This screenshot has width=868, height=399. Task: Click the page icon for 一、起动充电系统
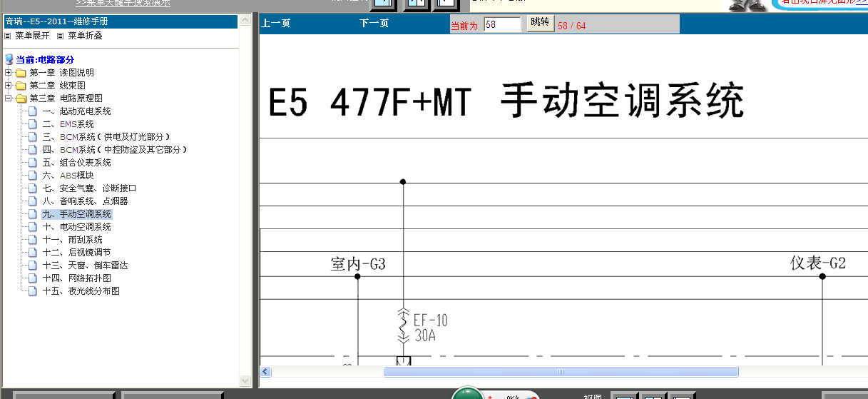pyautogui.click(x=32, y=111)
